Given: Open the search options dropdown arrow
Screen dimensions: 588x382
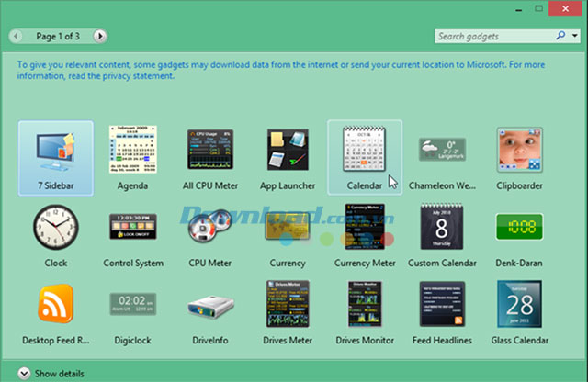Looking at the screenshot, I should 574,36.
